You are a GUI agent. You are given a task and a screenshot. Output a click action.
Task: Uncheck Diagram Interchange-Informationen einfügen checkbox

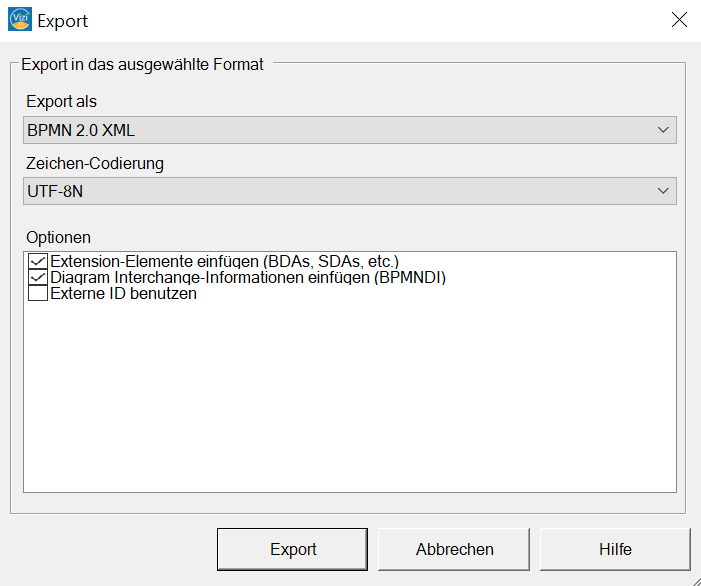point(38,278)
